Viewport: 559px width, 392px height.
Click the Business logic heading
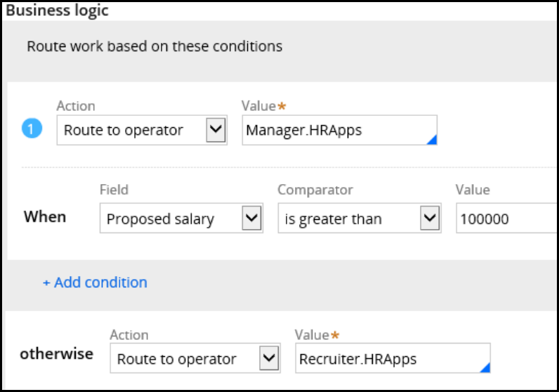[x=57, y=11]
